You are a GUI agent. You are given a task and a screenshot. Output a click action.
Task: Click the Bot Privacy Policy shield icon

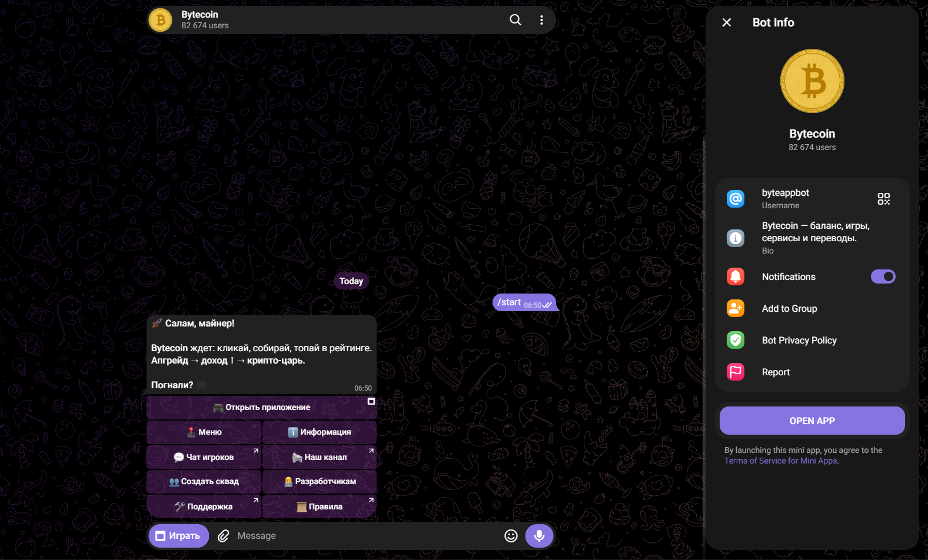click(x=736, y=340)
